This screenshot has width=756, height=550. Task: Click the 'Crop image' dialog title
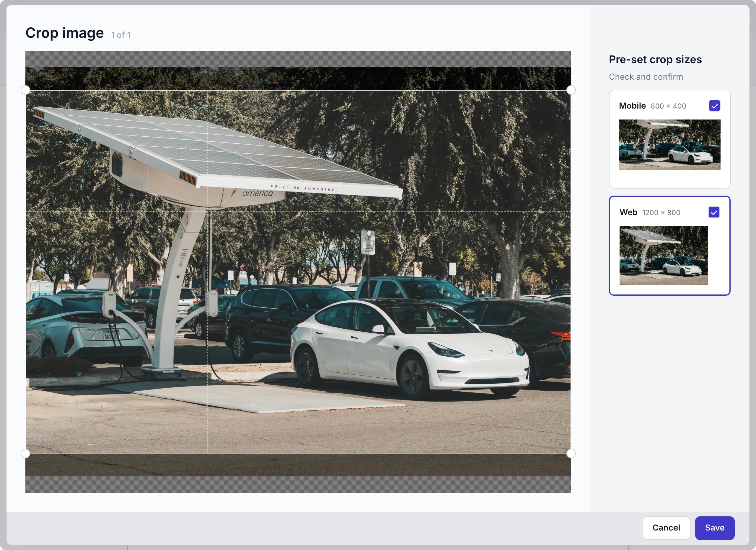click(x=65, y=33)
